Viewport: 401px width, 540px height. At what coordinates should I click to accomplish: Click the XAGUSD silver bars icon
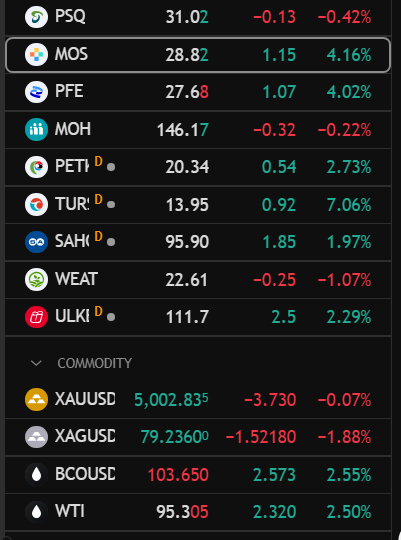click(36, 437)
